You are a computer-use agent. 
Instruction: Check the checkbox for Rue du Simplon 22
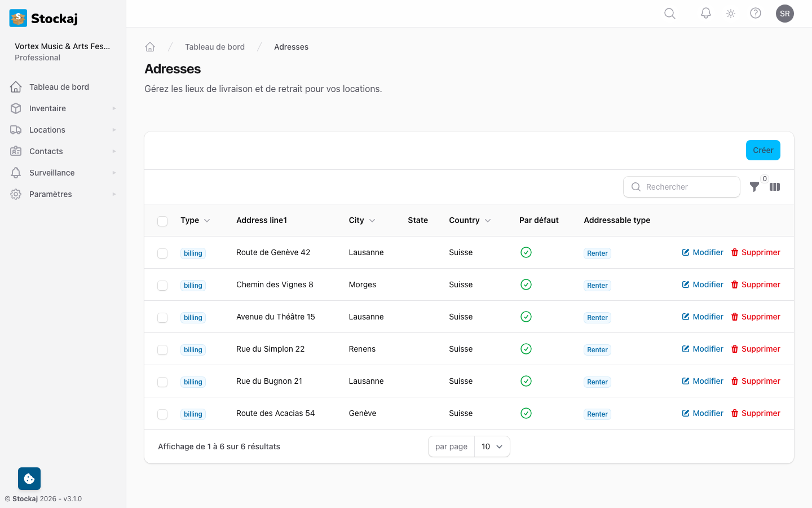pos(162,349)
